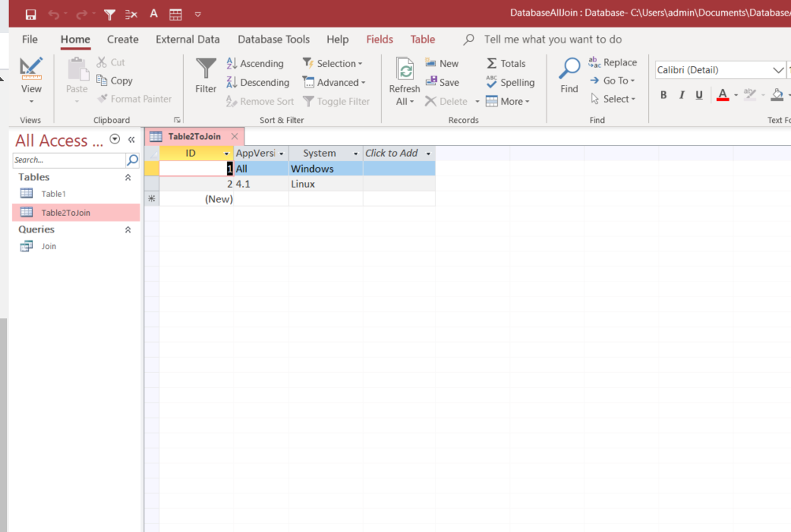This screenshot has height=532, width=791.
Task: Open Table1 in navigation pane
Action: pos(54,194)
